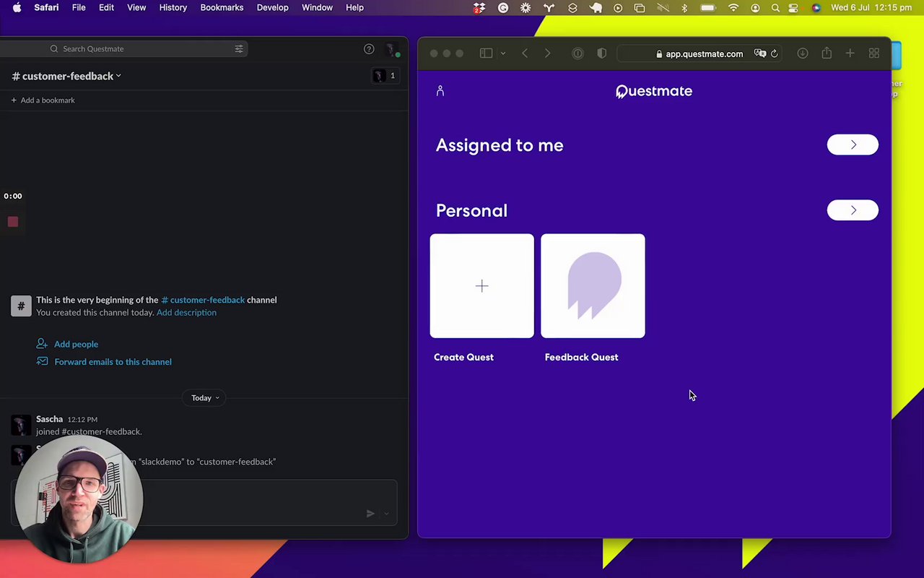Click the send message arrow in Slack
This screenshot has height=578, width=924.
tap(370, 514)
